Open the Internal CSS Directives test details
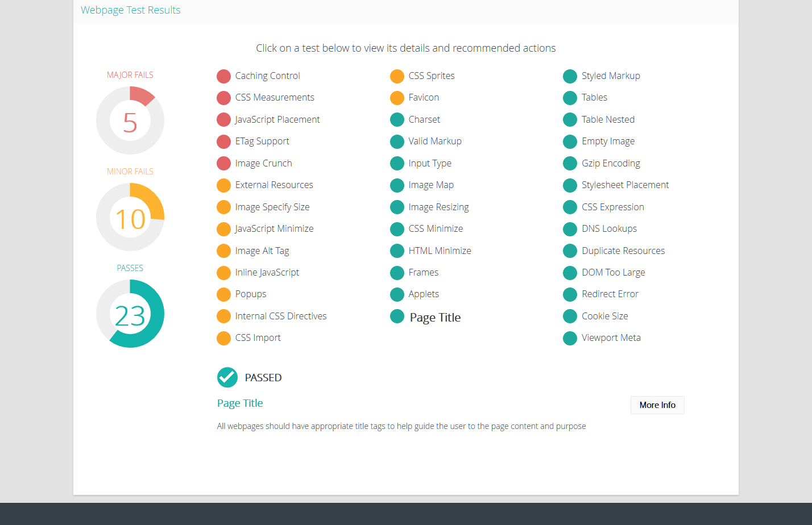This screenshot has width=812, height=525. coord(281,316)
